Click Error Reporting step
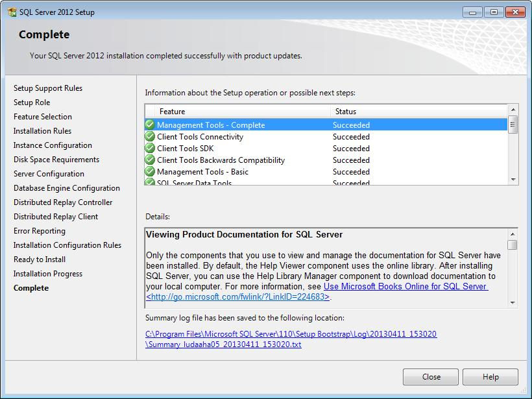The height and width of the screenshot is (399, 532). 40,231
